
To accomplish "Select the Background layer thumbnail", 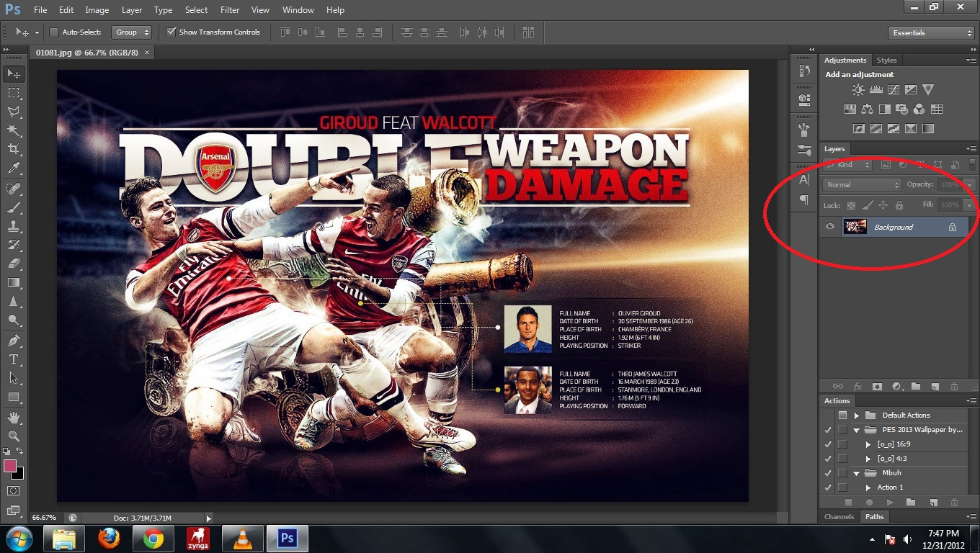I will click(855, 227).
